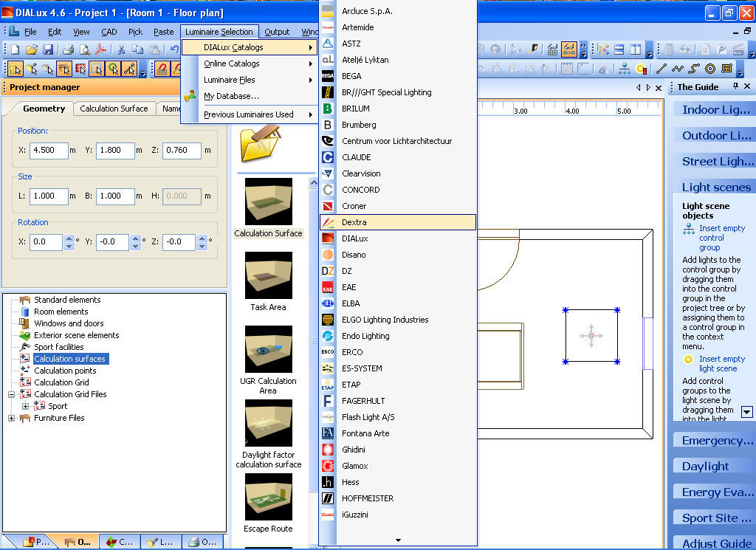Click the Insert empty light scene link

coord(721,363)
